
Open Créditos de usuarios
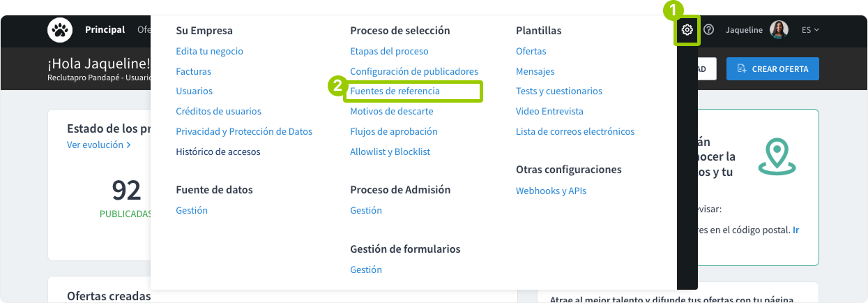pyautogui.click(x=218, y=111)
